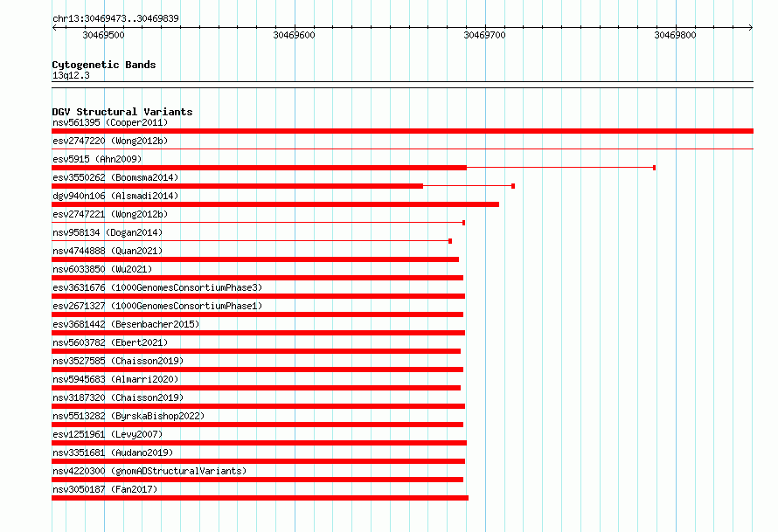Click nsv3187320 (Chaisson2019) label

coord(118,397)
